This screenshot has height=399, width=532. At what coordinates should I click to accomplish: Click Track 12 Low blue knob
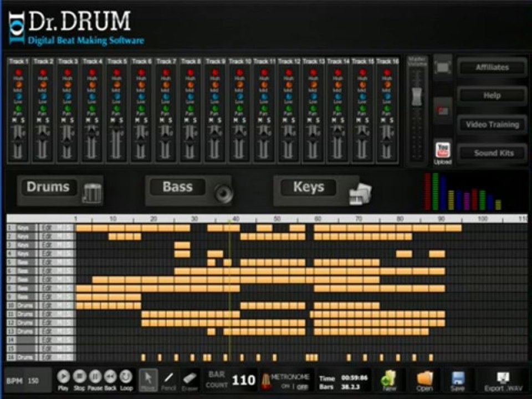coord(289,96)
